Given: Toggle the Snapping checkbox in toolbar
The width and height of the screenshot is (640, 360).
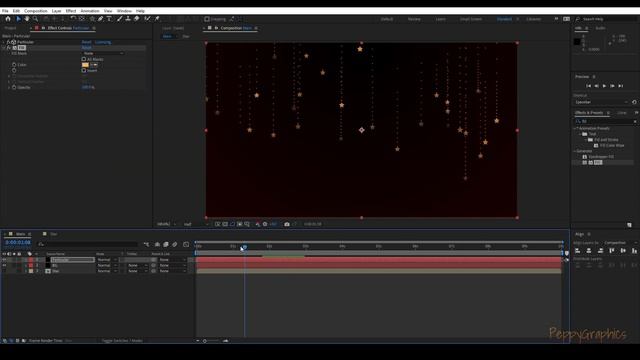Looking at the screenshot, I should click(x=207, y=19).
